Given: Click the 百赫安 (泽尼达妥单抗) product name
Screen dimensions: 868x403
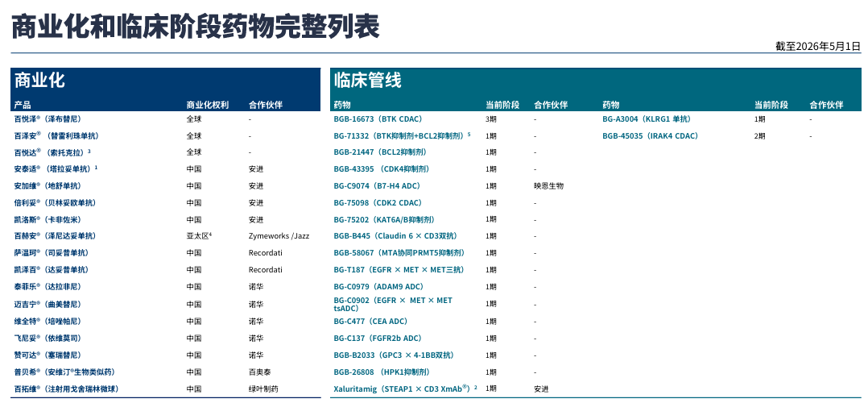Looking at the screenshot, I should [x=55, y=235].
